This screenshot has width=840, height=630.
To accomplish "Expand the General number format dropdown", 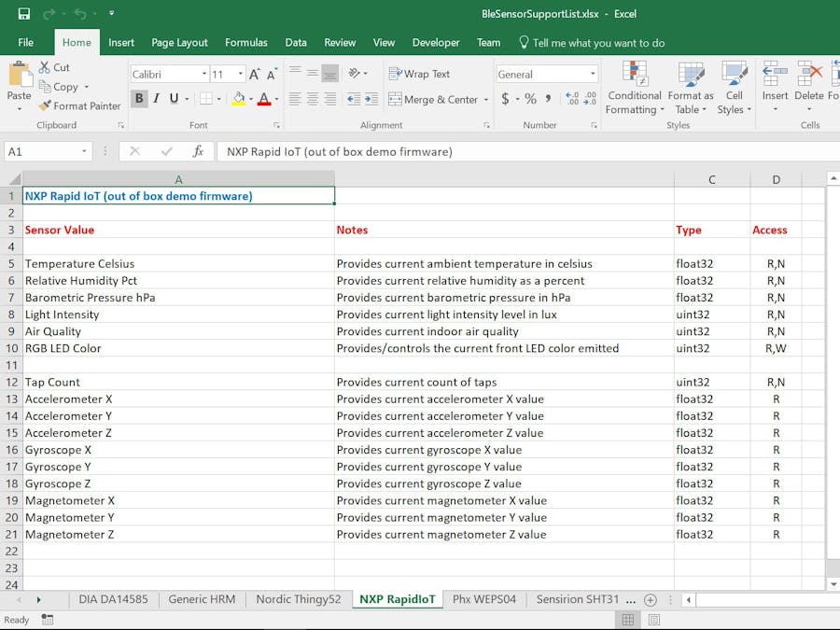I will [x=593, y=75].
